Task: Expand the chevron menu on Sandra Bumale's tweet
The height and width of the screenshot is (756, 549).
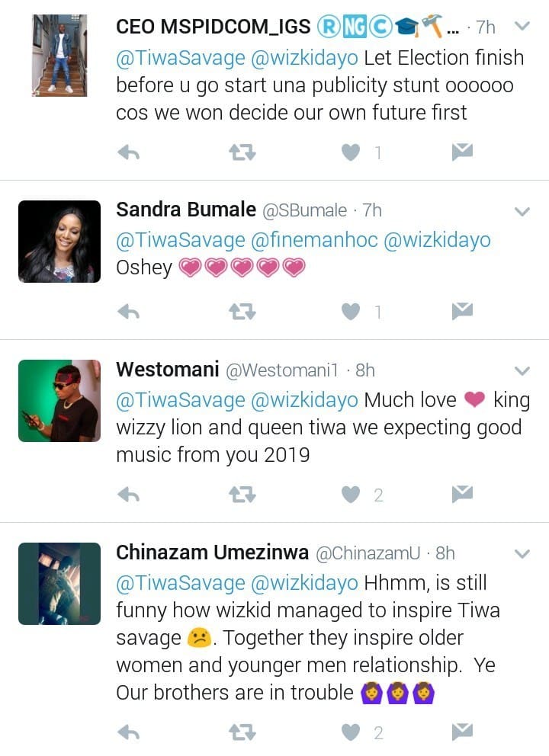Action: coord(522,211)
